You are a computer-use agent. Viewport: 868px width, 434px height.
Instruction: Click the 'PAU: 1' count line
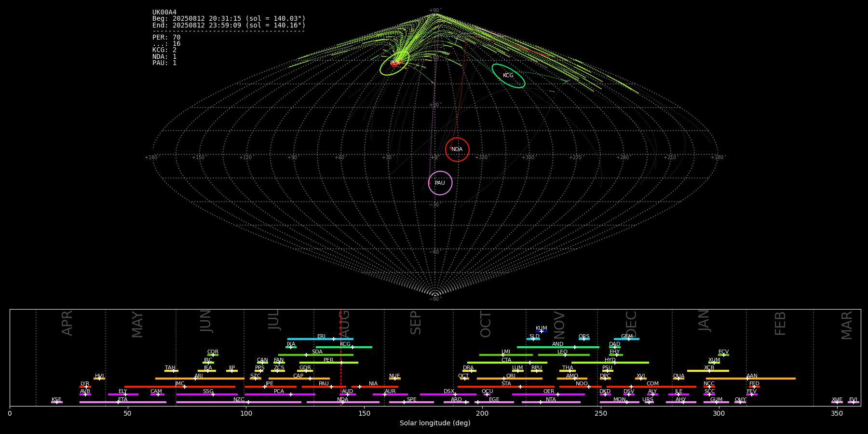tap(164, 63)
